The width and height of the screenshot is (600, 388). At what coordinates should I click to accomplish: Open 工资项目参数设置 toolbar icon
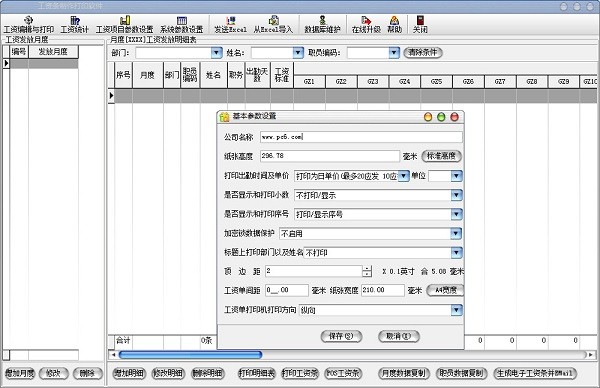coord(124,24)
